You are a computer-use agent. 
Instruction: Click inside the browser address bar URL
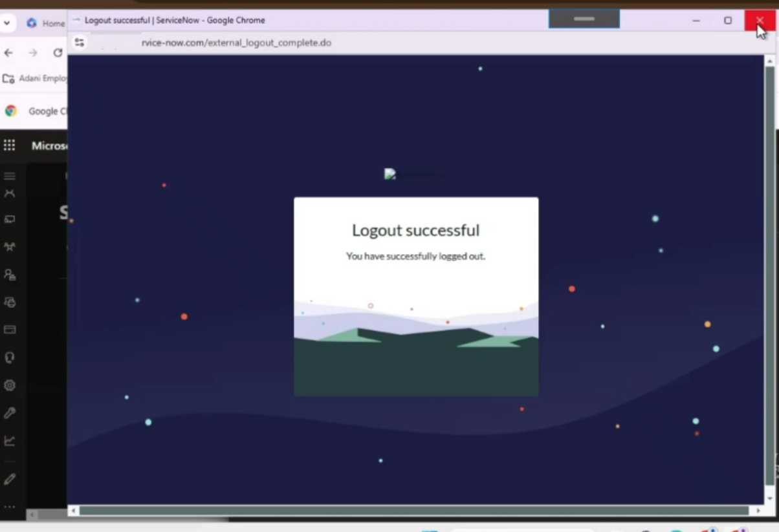point(236,43)
